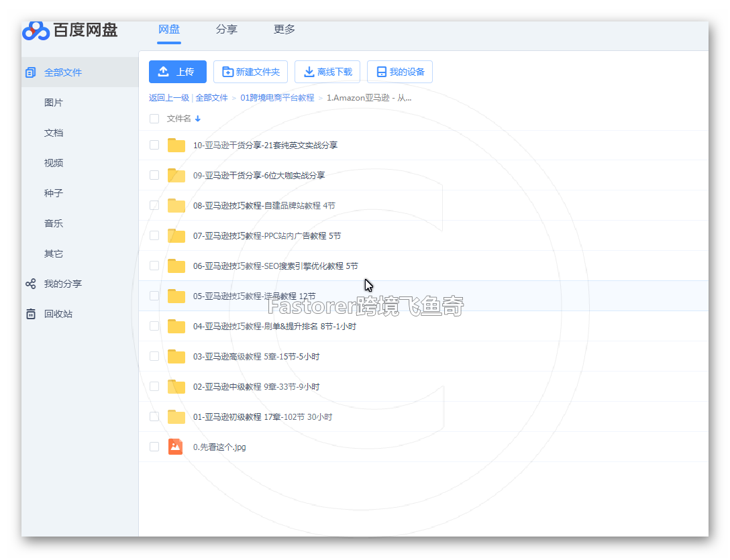Click the Baidu Netdisk logo icon
Image resolution: width=730 pixels, height=560 pixels.
(x=36, y=31)
